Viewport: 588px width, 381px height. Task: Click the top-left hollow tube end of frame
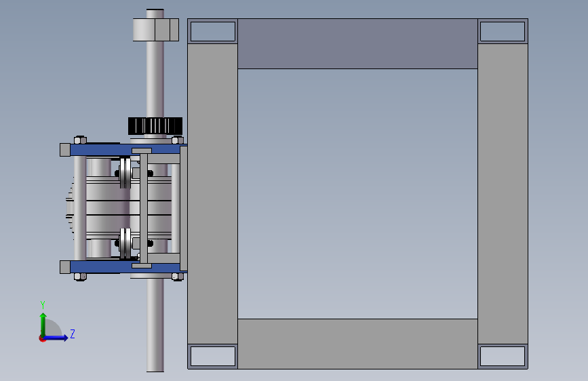(213, 31)
